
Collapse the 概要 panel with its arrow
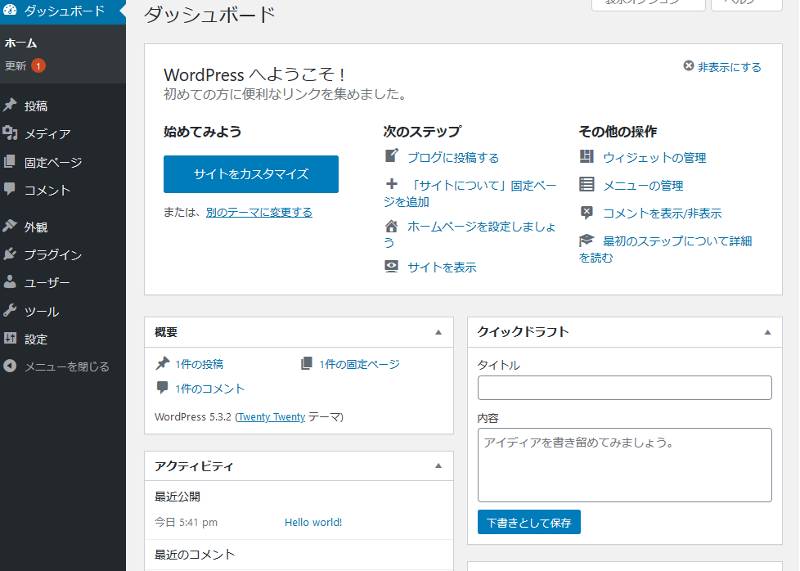coord(438,332)
